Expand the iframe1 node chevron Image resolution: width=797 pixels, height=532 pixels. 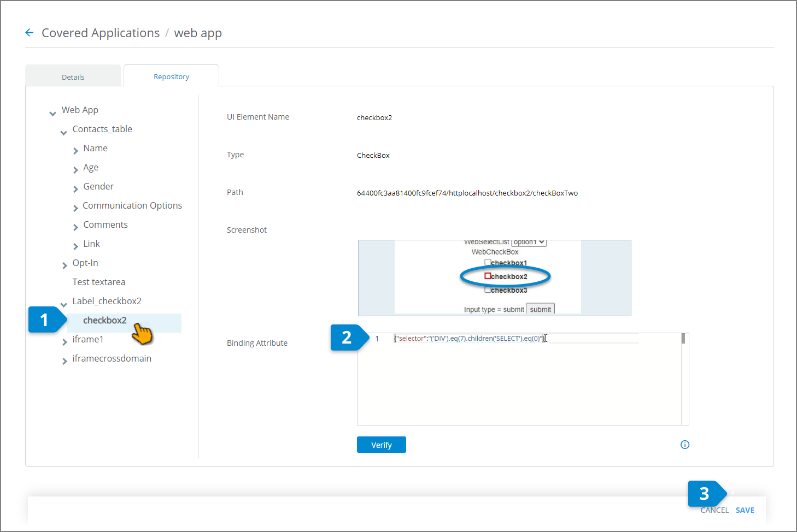[x=65, y=342]
